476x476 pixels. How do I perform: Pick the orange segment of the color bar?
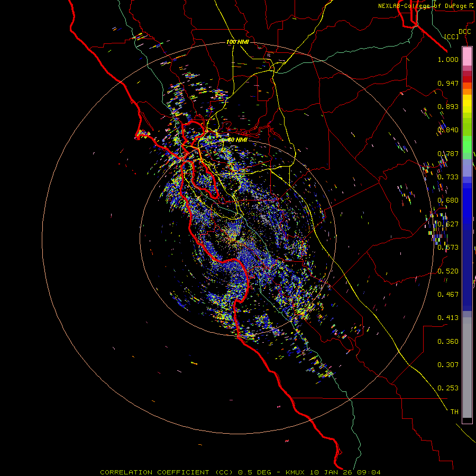tap(467, 91)
